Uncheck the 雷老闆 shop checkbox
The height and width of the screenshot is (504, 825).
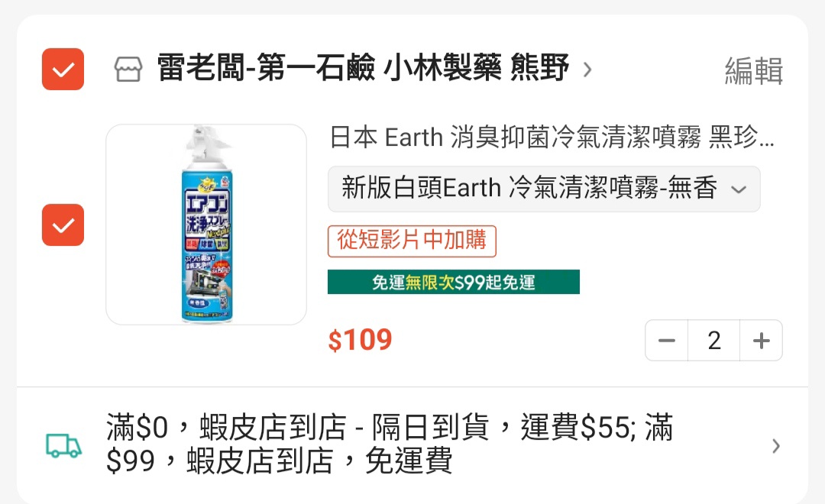pos(63,69)
